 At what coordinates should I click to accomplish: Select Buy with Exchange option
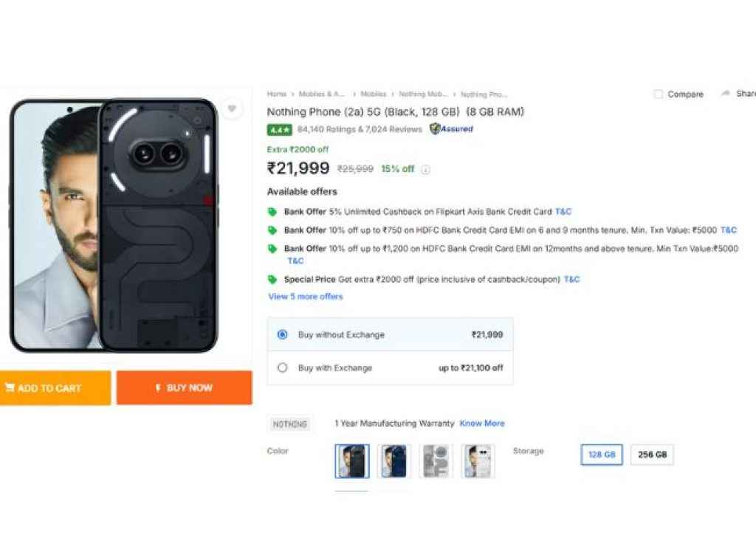pyautogui.click(x=283, y=368)
